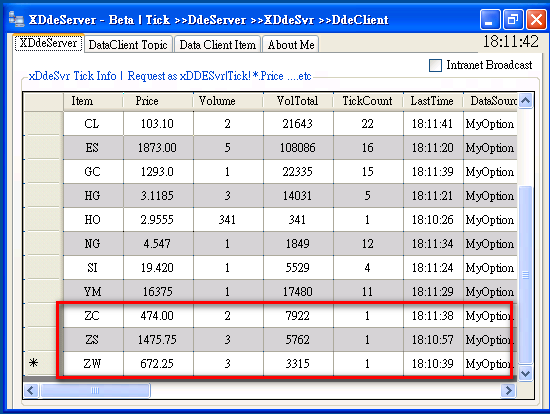Click the Item column header

93,101
